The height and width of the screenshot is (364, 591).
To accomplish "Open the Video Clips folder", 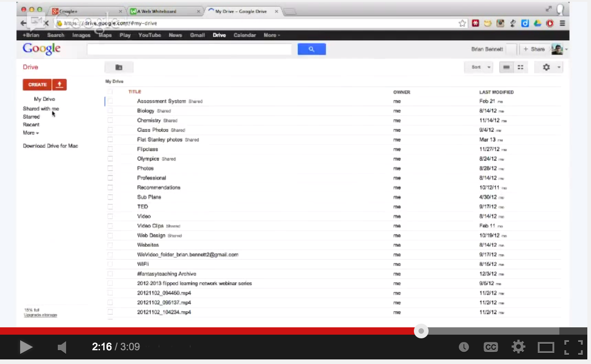I will point(151,226).
